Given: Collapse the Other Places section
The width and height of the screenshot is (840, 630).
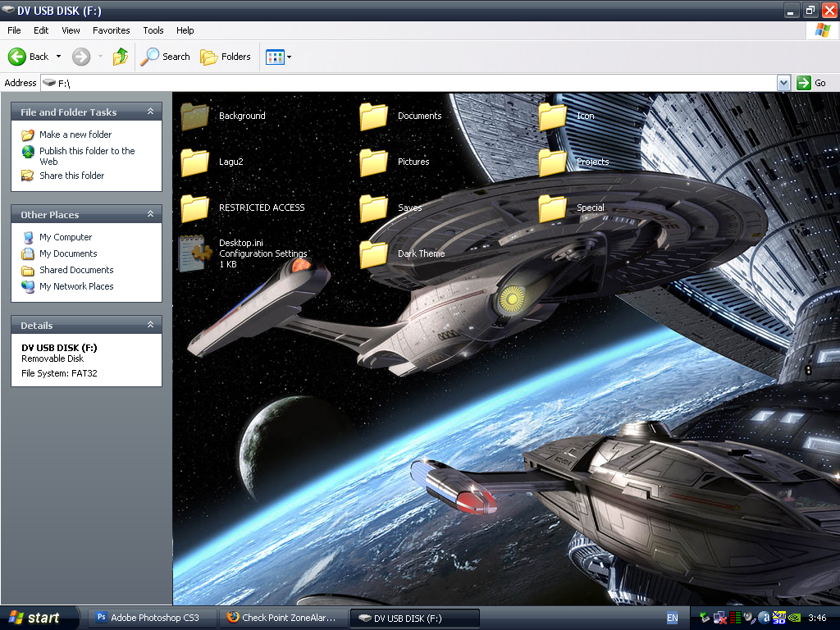Looking at the screenshot, I should tap(150, 214).
